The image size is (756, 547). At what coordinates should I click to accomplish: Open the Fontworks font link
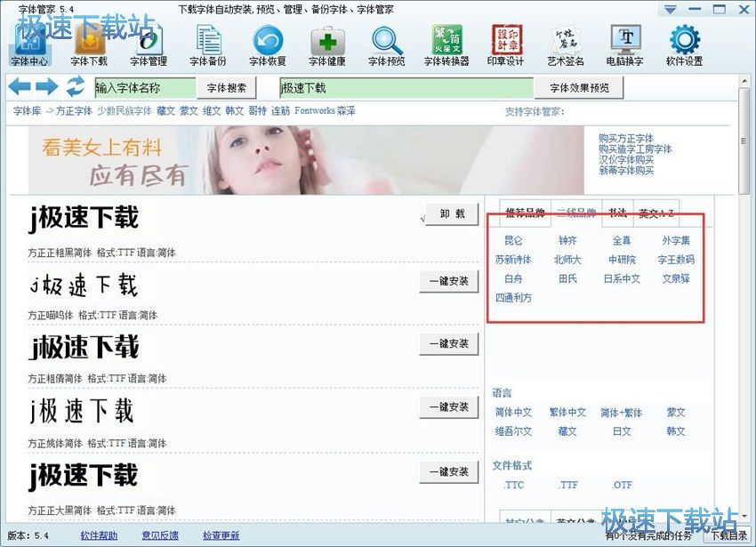tap(315, 111)
